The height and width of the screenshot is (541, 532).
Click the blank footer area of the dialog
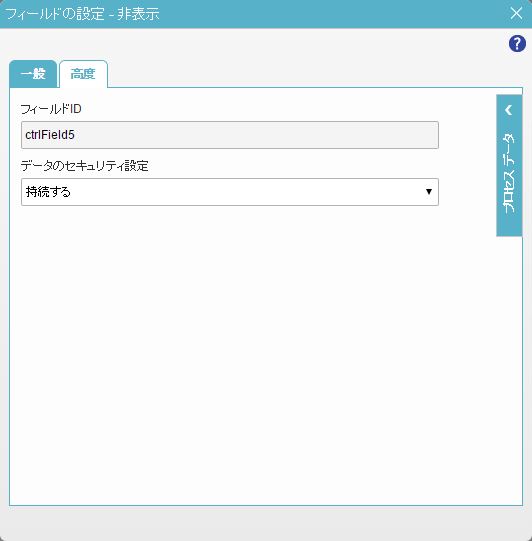tap(266, 523)
